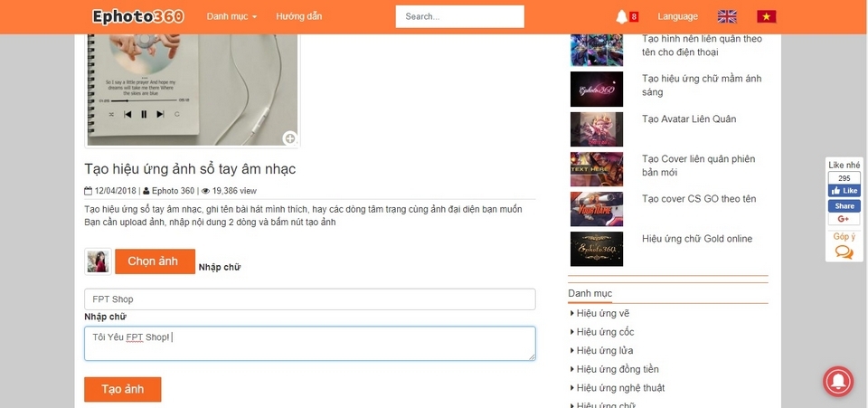Click the 19,386 view counter
868x408 pixels.
click(x=234, y=191)
